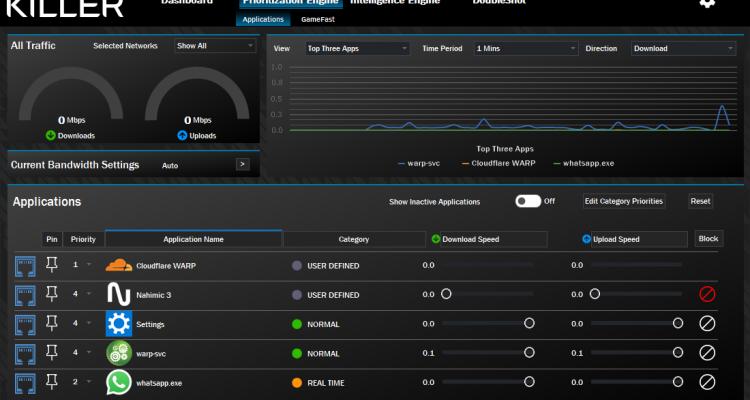
Task: Click the Nahimic 3 app icon
Action: pyautogui.click(x=119, y=295)
